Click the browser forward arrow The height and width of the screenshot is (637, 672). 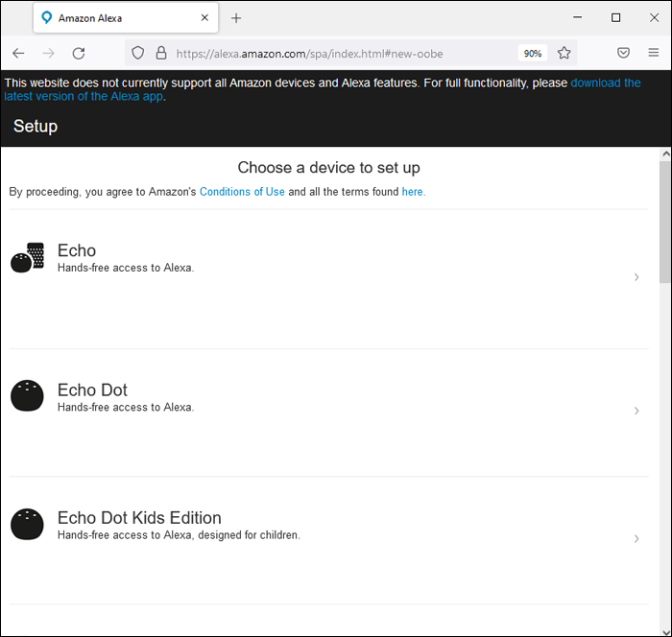click(x=48, y=53)
